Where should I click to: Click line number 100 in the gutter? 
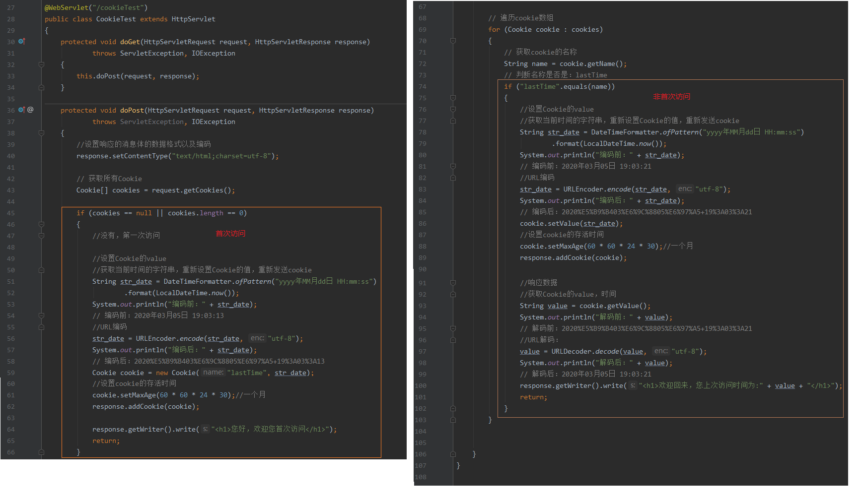pos(421,385)
